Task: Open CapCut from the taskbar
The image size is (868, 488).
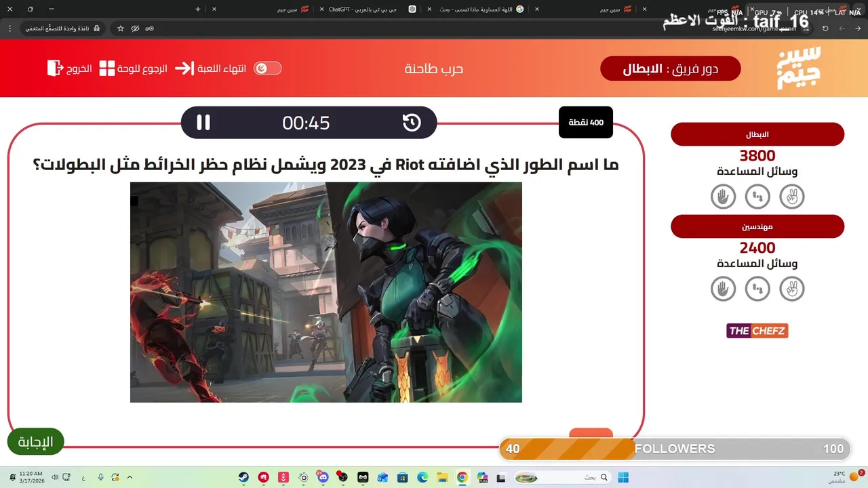Action: pos(363,477)
